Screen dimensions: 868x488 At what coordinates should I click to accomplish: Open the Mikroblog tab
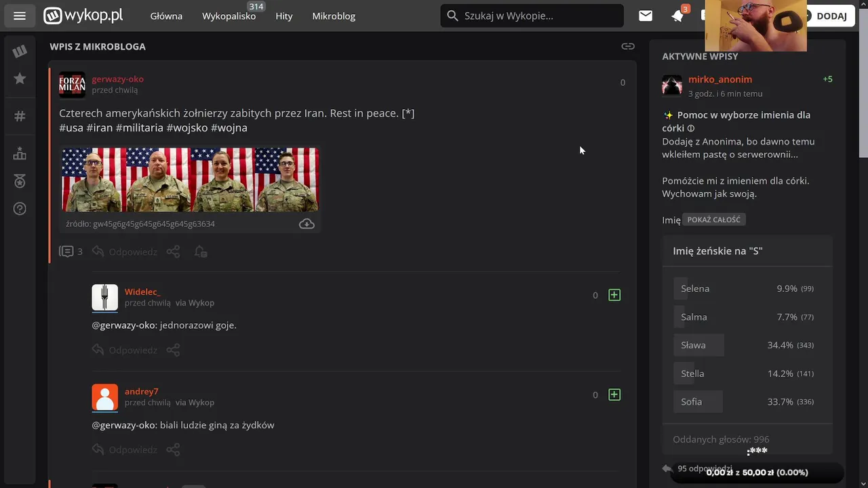pyautogui.click(x=334, y=16)
